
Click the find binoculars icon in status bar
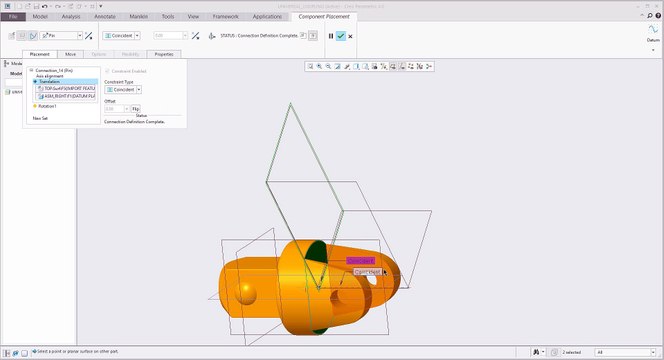pos(536,352)
